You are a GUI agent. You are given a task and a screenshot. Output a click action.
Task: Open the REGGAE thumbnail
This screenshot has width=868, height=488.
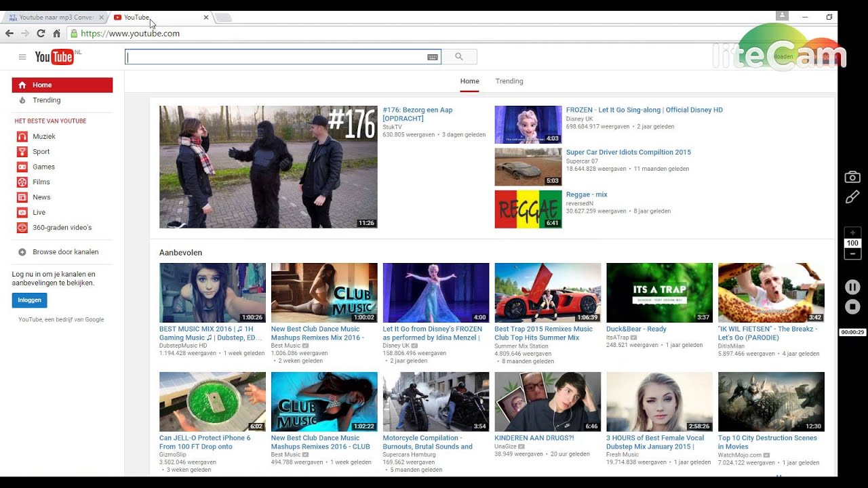(x=528, y=209)
